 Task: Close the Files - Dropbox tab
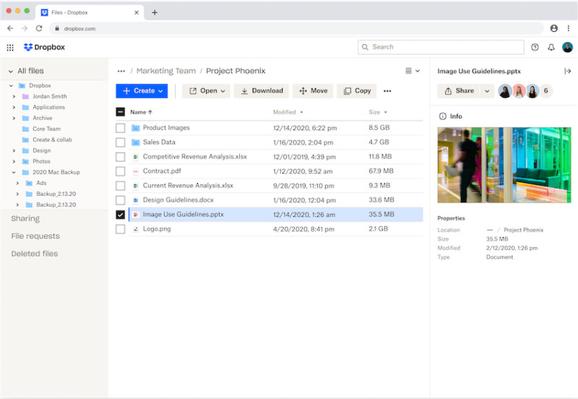[x=136, y=13]
